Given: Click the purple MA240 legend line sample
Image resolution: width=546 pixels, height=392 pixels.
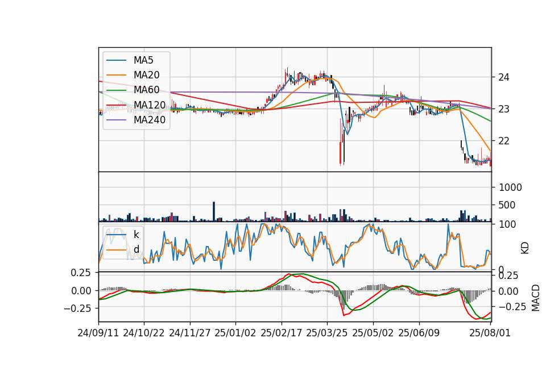Looking at the screenshot, I should pos(116,120).
